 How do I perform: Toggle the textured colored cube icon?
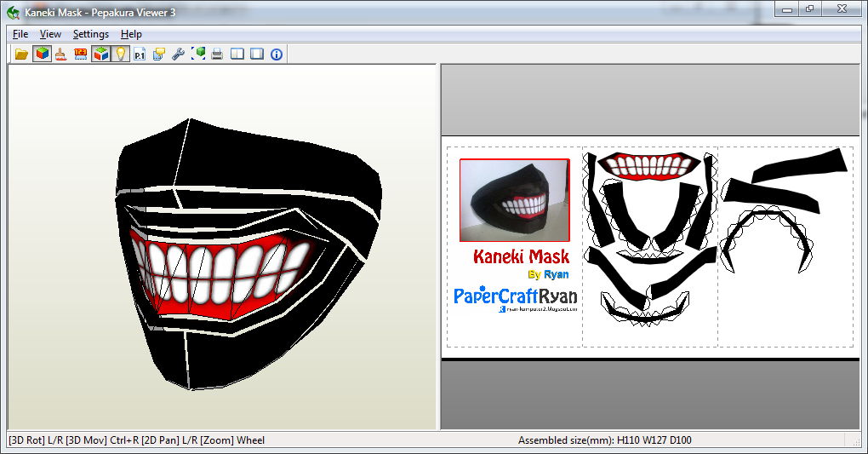[42, 54]
